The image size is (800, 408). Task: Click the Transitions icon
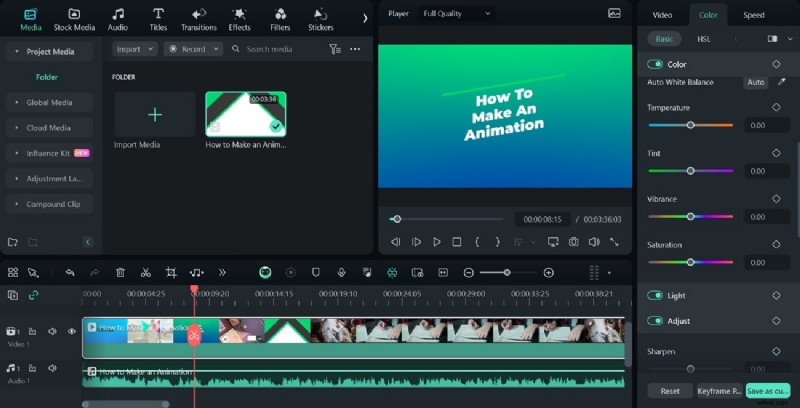coord(199,14)
